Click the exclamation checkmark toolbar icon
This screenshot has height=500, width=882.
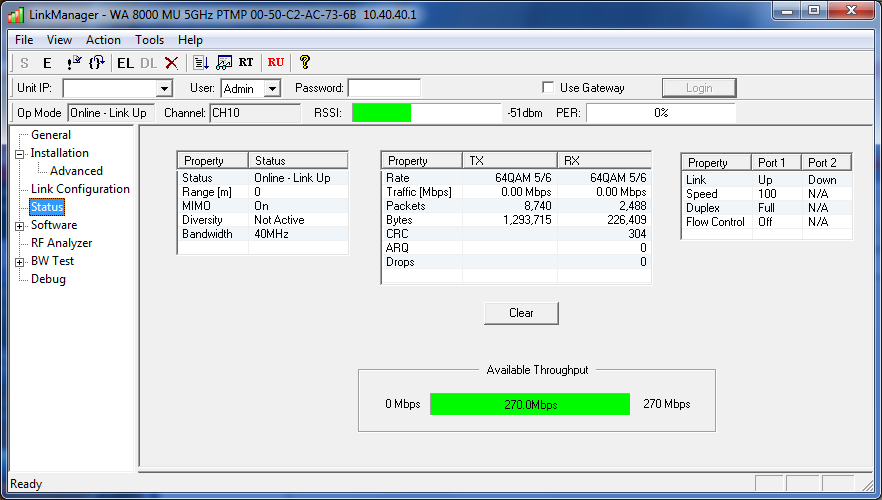pyautogui.click(x=73, y=63)
